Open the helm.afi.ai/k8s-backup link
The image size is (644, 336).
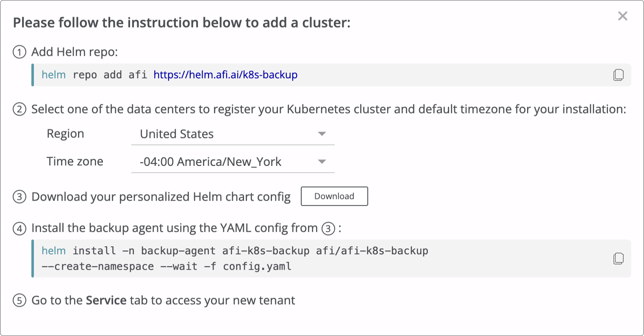pos(225,75)
